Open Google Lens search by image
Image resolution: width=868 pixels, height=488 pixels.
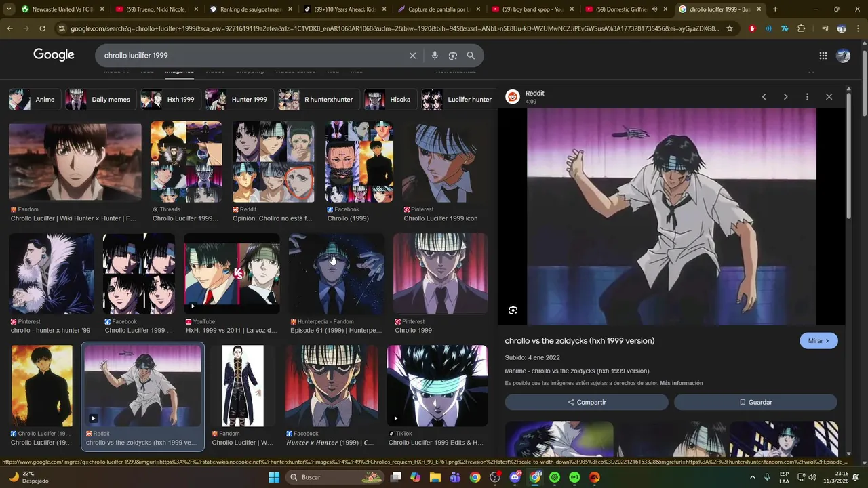(x=453, y=56)
